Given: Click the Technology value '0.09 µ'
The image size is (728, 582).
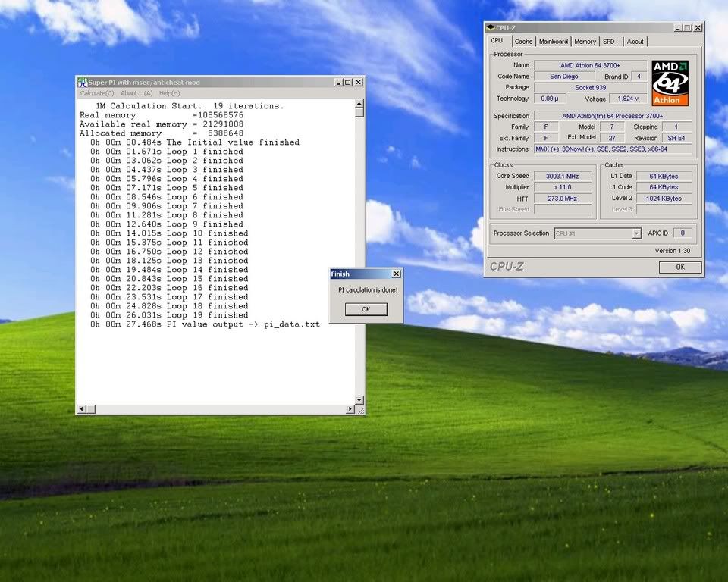Looking at the screenshot, I should tap(550, 99).
